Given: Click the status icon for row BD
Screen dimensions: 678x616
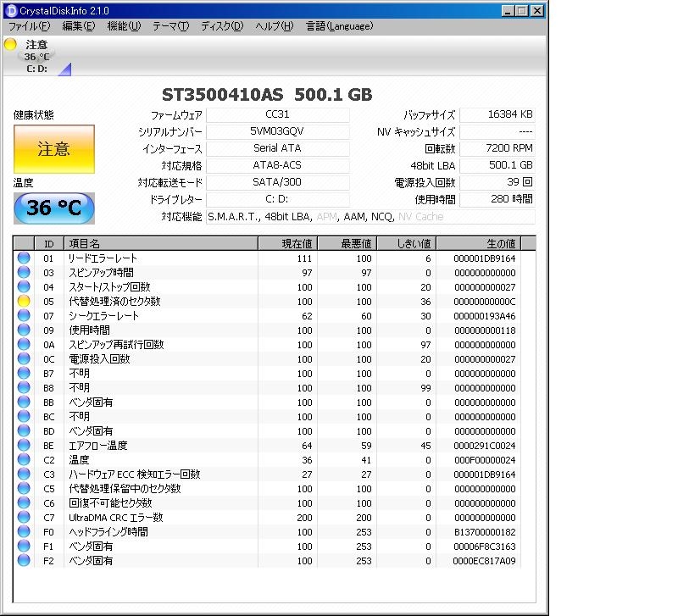Looking at the screenshot, I should (x=24, y=431).
